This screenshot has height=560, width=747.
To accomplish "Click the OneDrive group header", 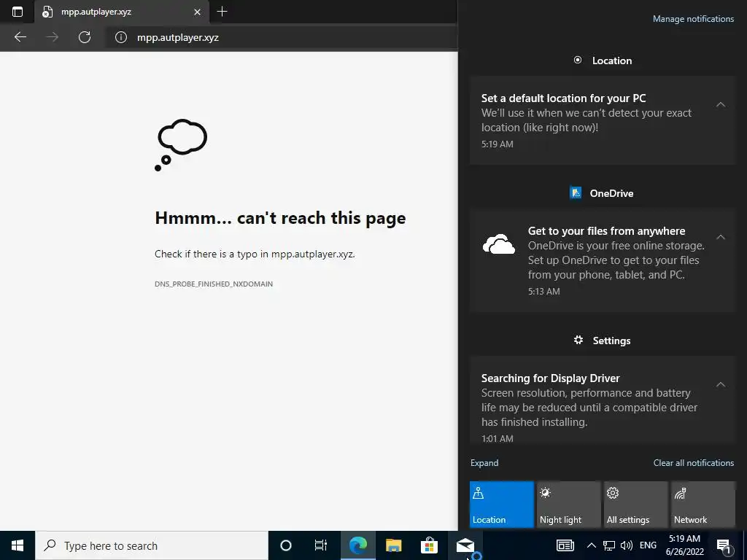I will 602,192.
